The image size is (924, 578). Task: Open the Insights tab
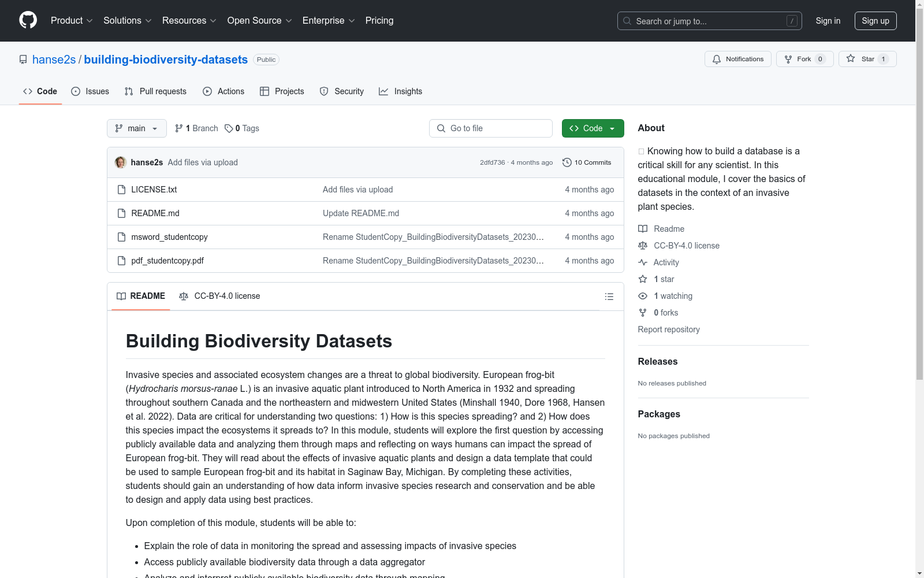point(401,91)
